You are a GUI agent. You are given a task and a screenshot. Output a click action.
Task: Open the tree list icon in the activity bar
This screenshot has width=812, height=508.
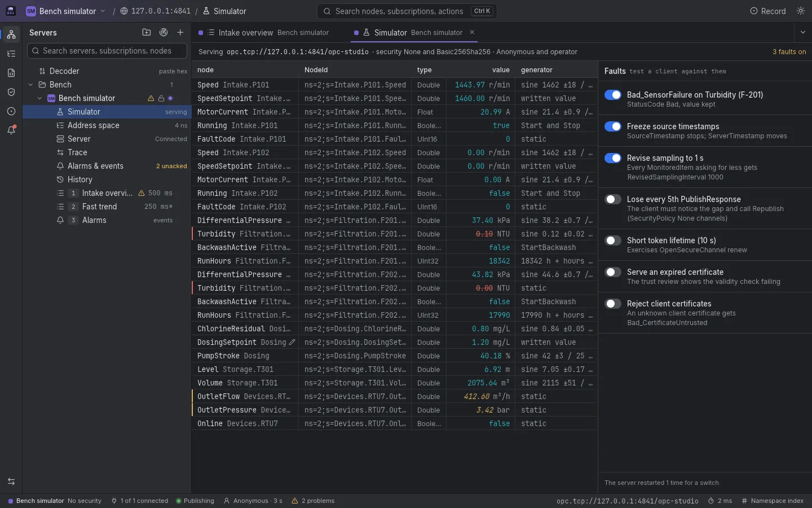point(11,54)
